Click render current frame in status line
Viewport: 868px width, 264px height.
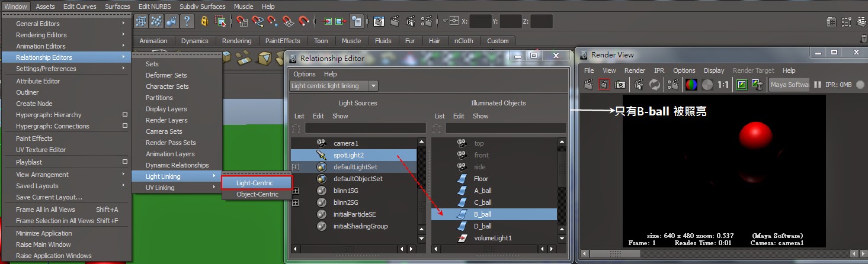pos(395,22)
